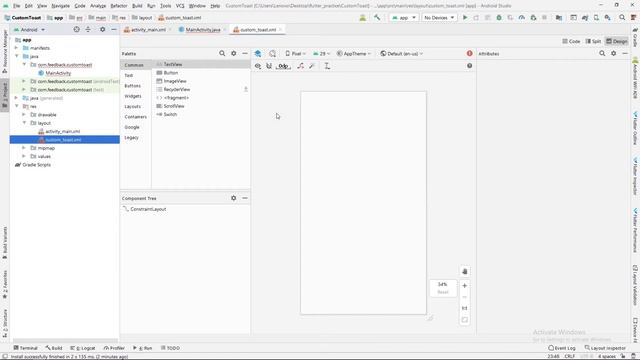This screenshot has width=640, height=360.
Task: Open the Logcat tool window
Action: (x=83, y=348)
